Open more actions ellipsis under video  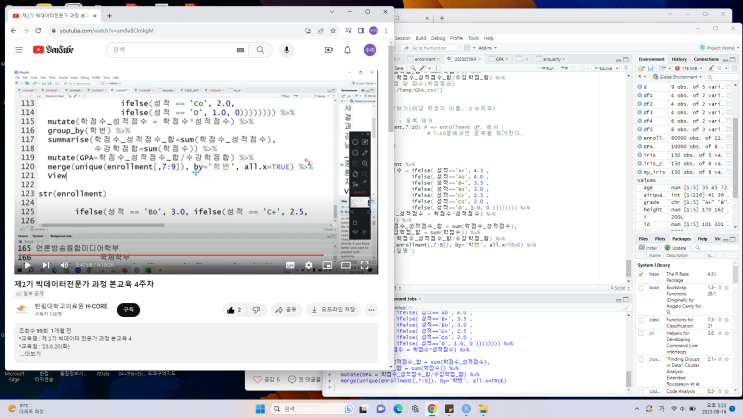(372, 310)
